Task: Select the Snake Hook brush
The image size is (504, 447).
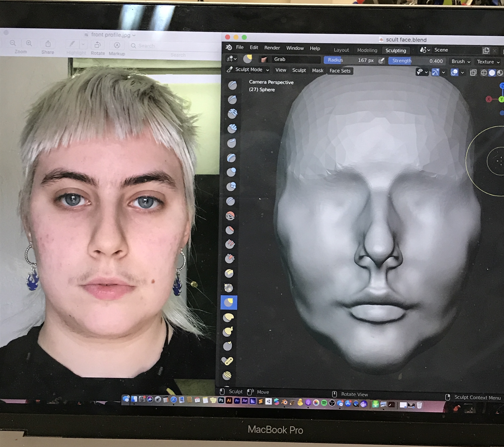Action: [228, 332]
